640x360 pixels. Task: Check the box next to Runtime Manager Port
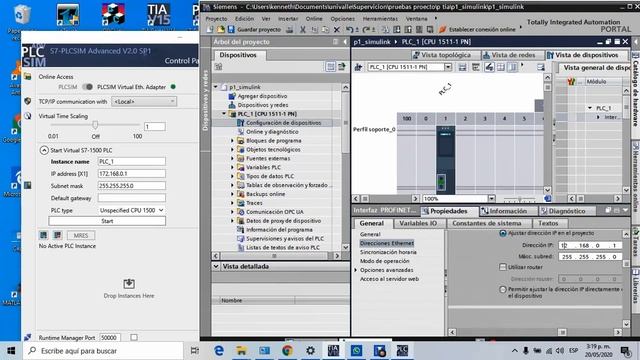(x=134, y=338)
